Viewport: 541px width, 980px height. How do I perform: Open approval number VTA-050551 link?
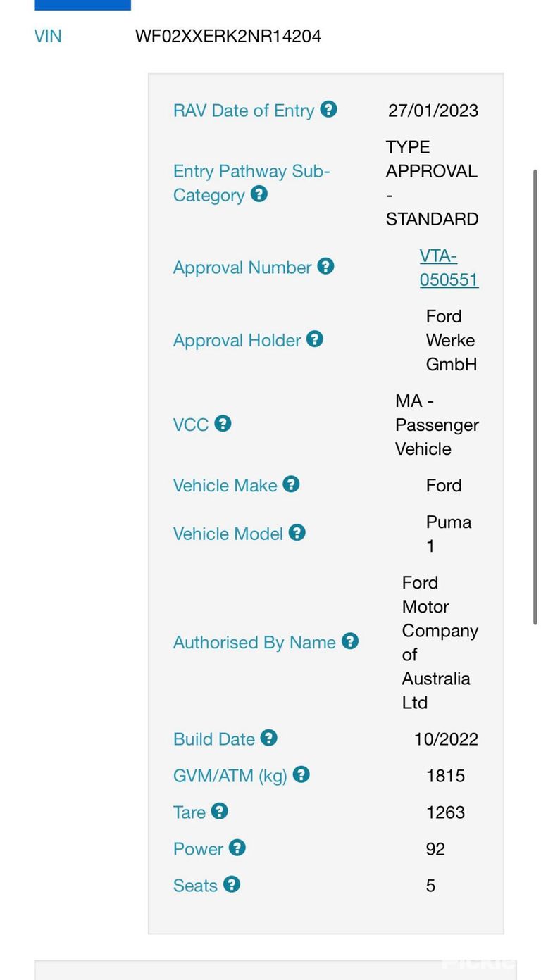point(449,268)
